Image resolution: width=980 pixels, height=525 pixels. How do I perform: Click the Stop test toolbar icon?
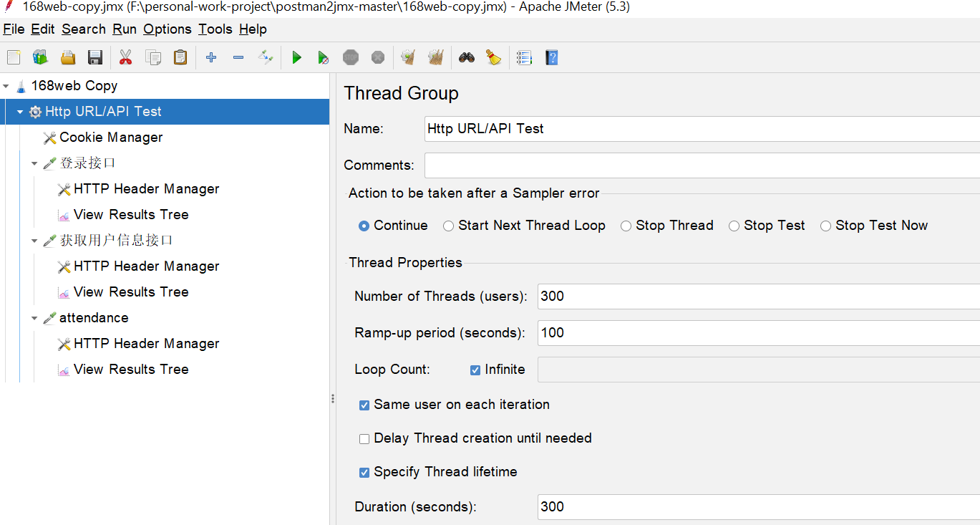tap(351, 57)
